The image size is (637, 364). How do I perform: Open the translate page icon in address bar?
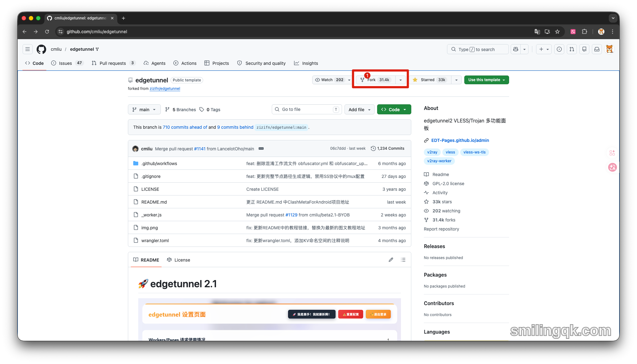tap(537, 32)
